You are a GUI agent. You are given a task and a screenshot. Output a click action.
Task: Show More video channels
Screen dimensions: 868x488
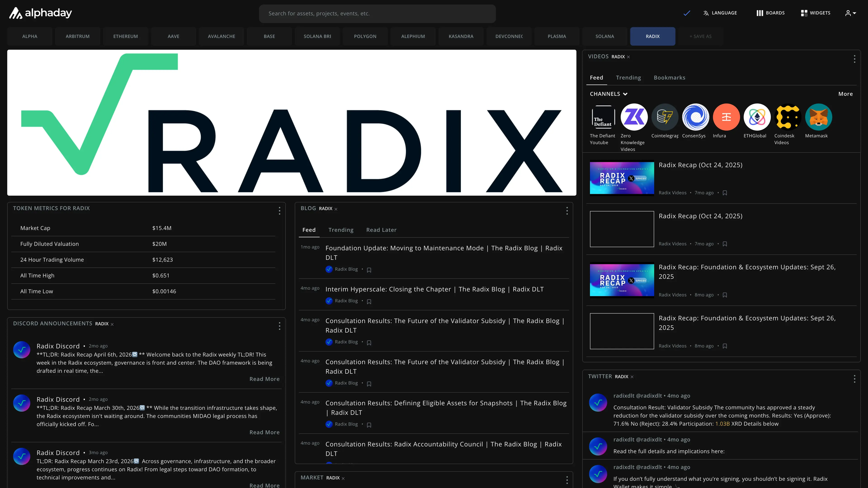845,94
